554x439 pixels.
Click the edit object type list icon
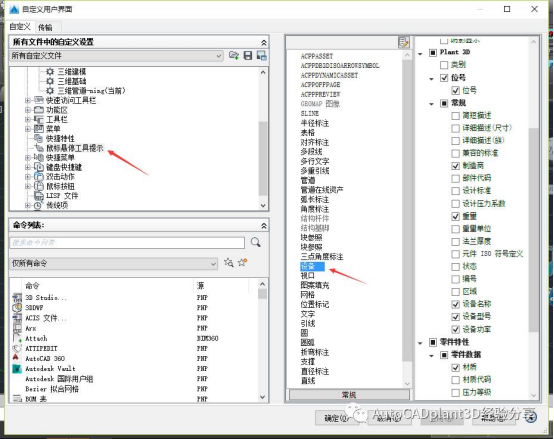(x=403, y=42)
